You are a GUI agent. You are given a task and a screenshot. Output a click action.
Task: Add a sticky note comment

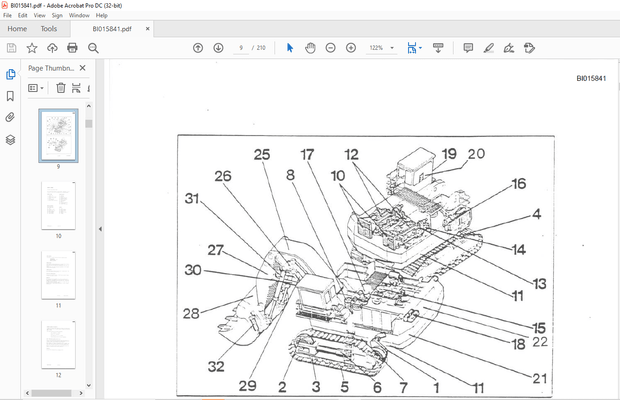[468, 48]
